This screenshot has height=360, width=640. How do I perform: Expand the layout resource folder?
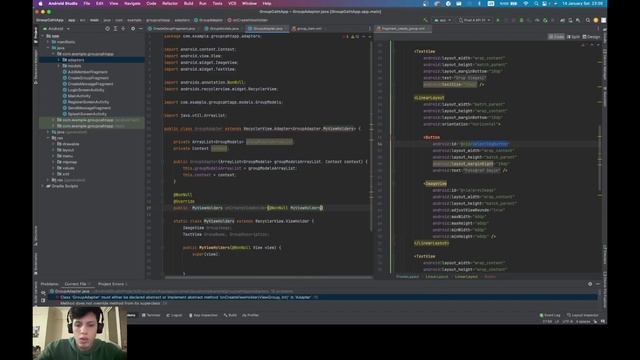click(53, 150)
